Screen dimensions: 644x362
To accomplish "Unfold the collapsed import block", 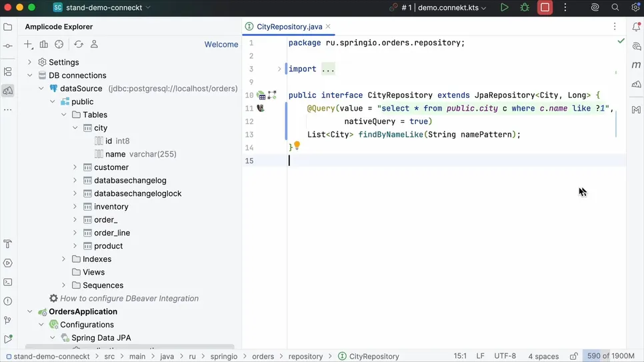I will click(x=279, y=69).
